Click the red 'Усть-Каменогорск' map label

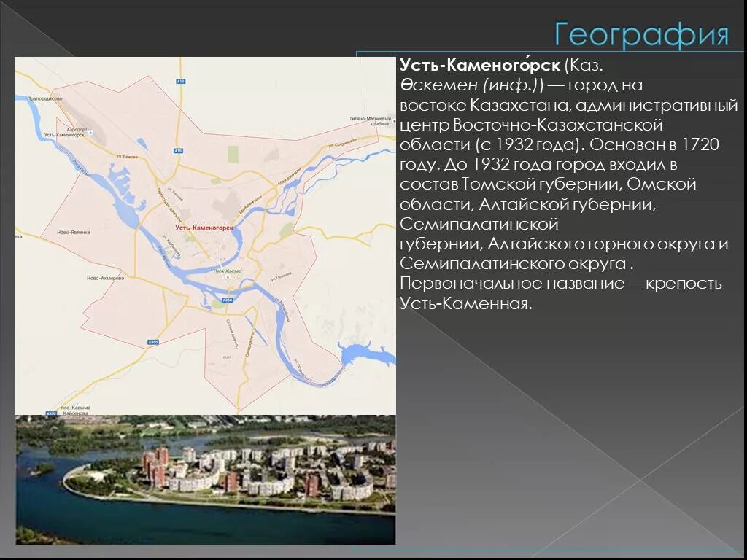pos(204,227)
